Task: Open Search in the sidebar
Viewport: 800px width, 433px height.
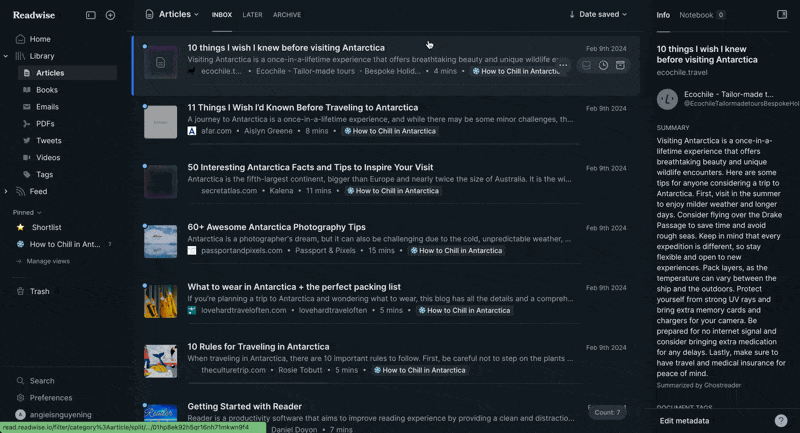Action: (x=42, y=381)
